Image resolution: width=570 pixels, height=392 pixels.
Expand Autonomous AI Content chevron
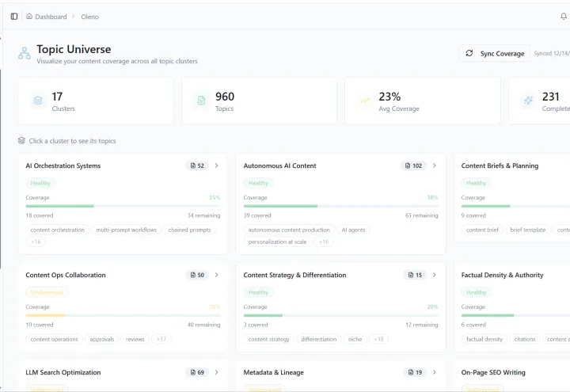tap(435, 166)
